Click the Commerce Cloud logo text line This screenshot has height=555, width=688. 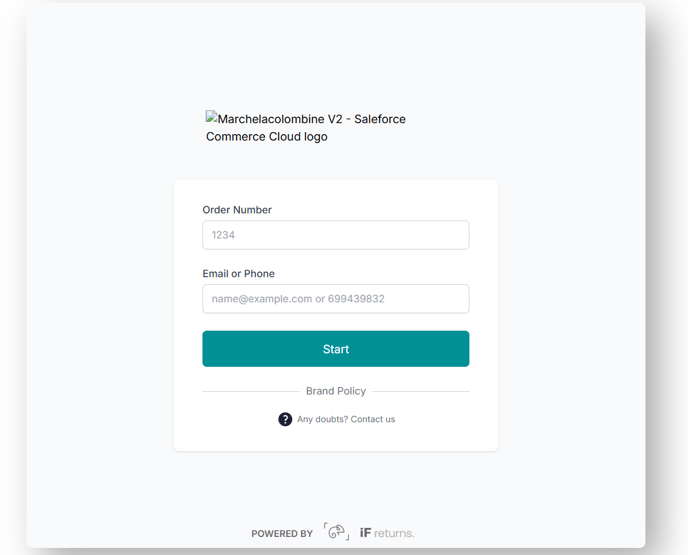(x=266, y=136)
